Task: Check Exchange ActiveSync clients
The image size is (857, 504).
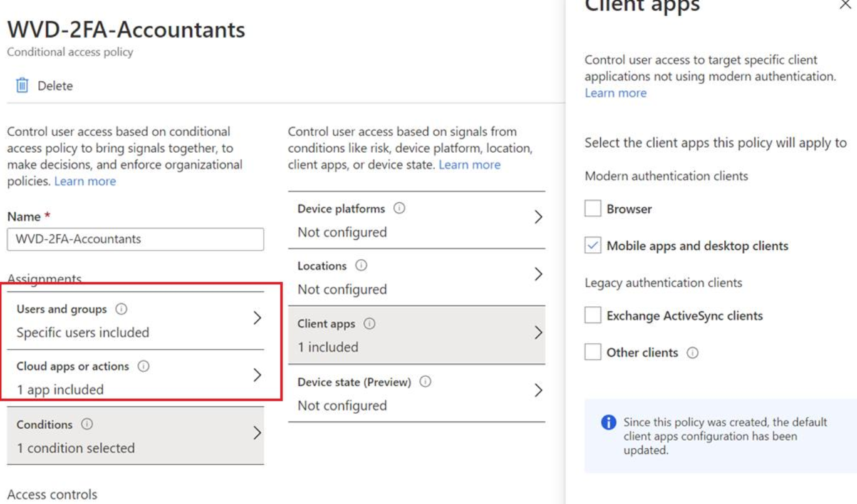Action: coord(595,316)
